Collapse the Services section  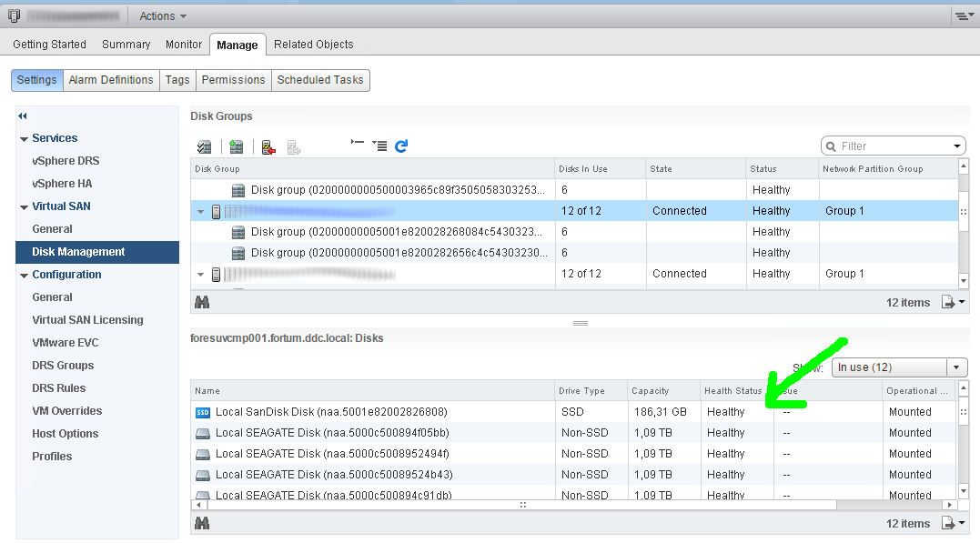point(24,139)
